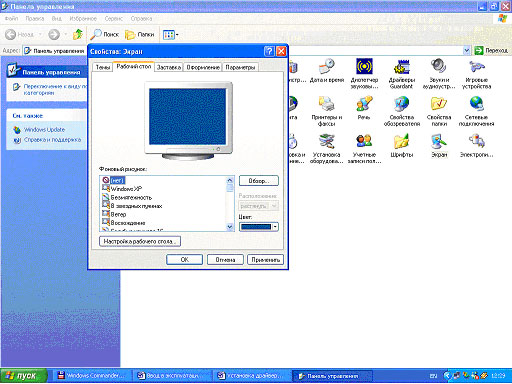The image size is (512, 384).
Task: Click the пуск Start button
Action: 23,376
